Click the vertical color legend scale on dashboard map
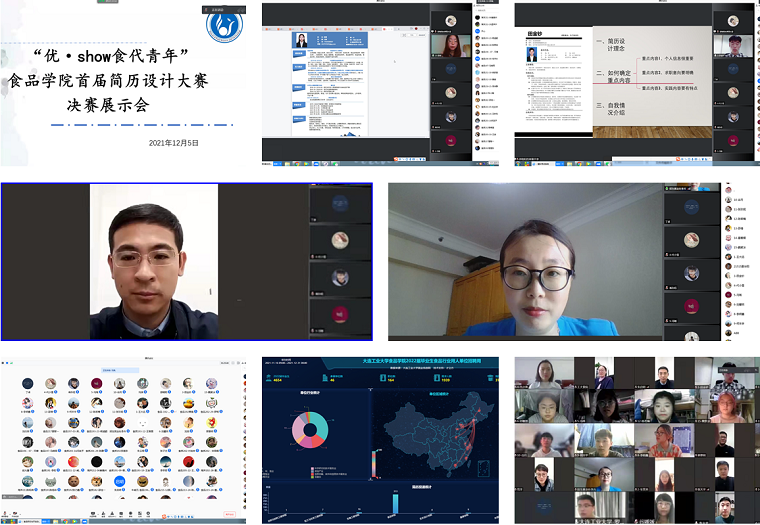The image size is (760, 525). pyautogui.click(x=374, y=464)
